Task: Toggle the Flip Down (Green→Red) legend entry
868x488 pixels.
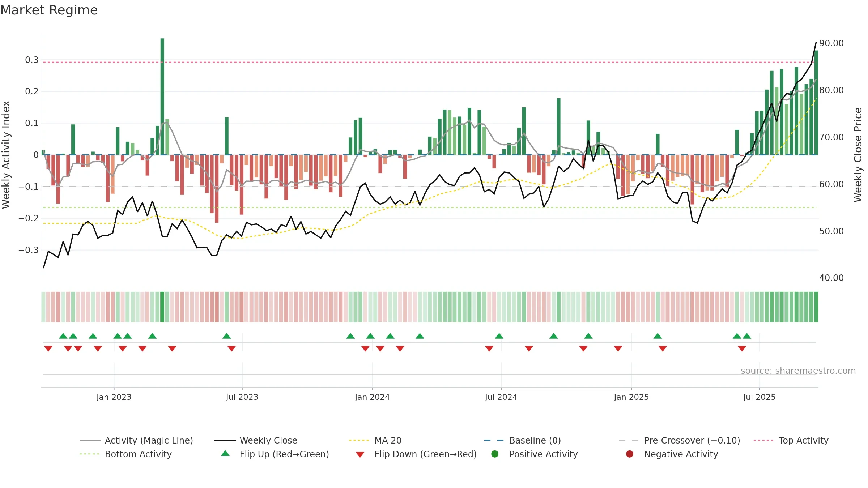Action: coord(416,454)
